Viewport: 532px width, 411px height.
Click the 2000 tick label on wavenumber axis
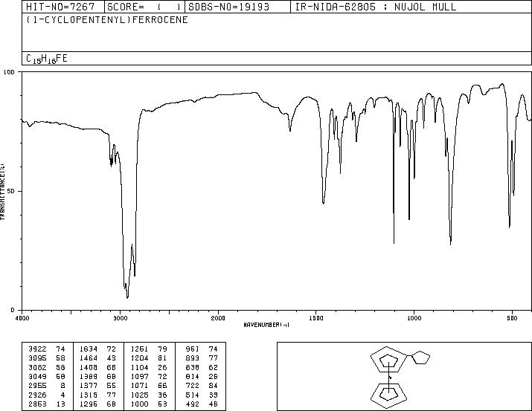218,318
